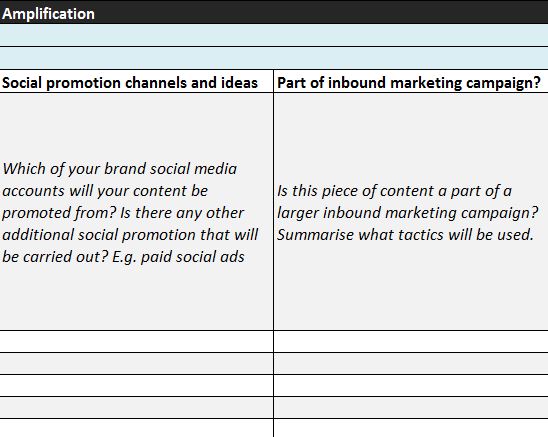Select first empty row under inbound marketing column
The height and width of the screenshot is (437, 548).
click(x=411, y=342)
